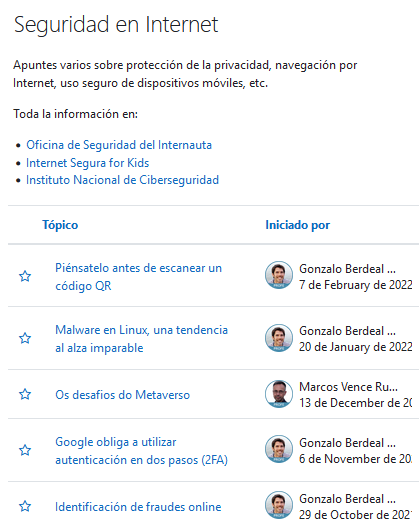Open author avatar on Google 2FA row
419x529 pixels.
[x=279, y=449]
